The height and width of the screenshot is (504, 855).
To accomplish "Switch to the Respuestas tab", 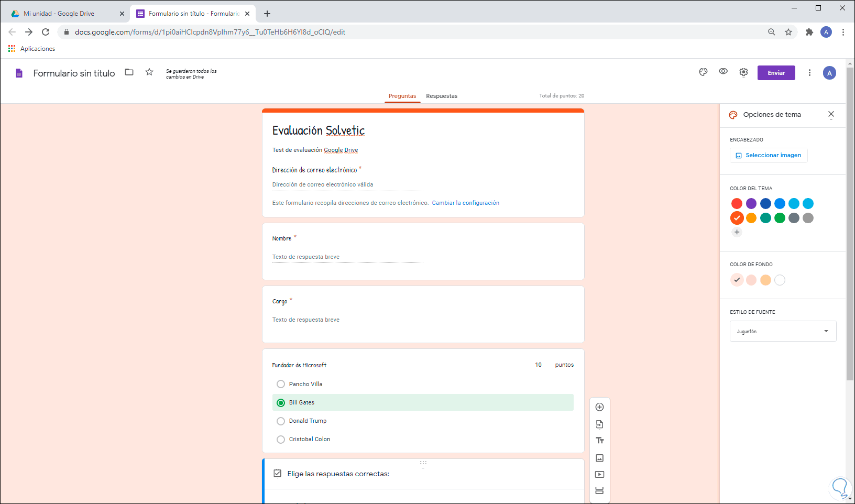I will (x=442, y=96).
